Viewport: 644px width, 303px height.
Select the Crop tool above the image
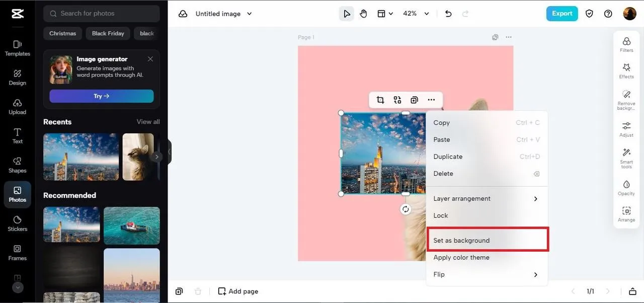380,100
